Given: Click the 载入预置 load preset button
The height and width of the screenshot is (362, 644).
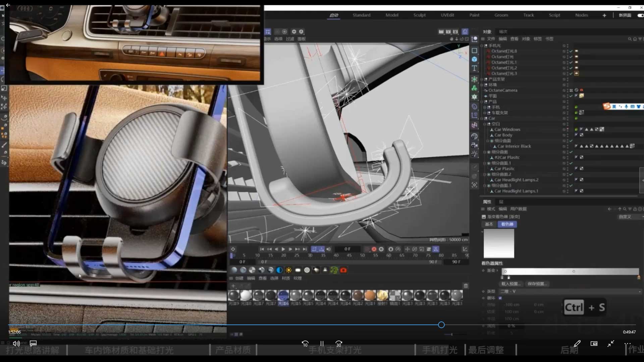Looking at the screenshot, I should [x=511, y=284].
